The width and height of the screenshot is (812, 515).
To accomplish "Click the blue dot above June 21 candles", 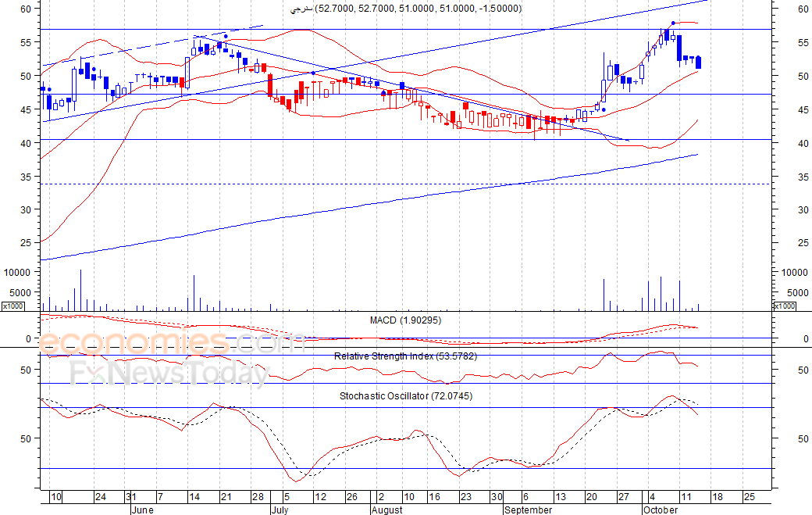I will click(226, 36).
